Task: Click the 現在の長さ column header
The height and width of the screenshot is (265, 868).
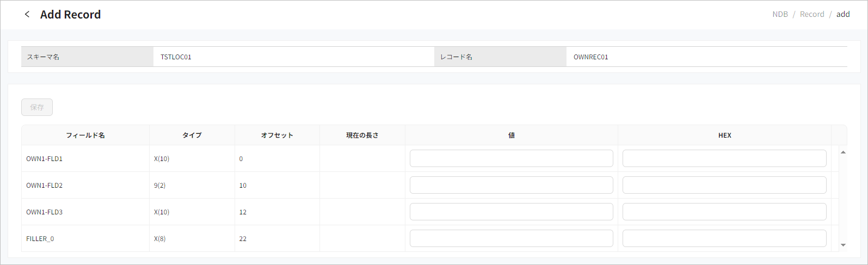Action: pos(362,135)
